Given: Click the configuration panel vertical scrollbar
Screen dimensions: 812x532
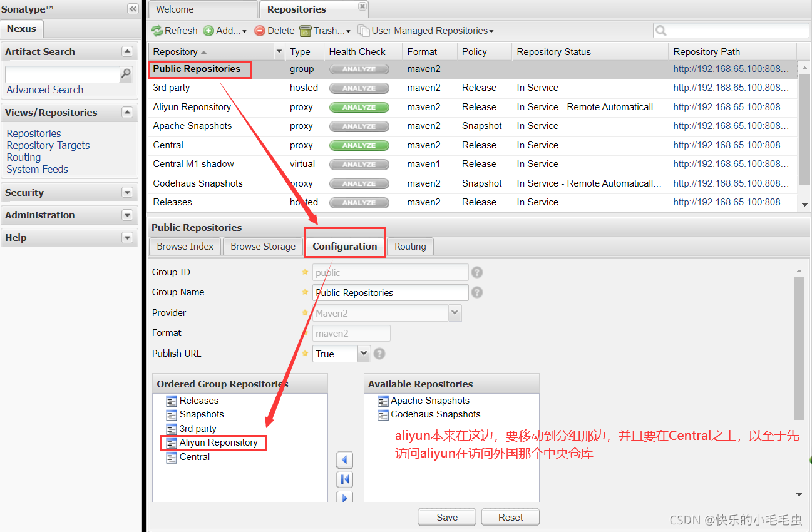Looking at the screenshot, I should tap(799, 348).
